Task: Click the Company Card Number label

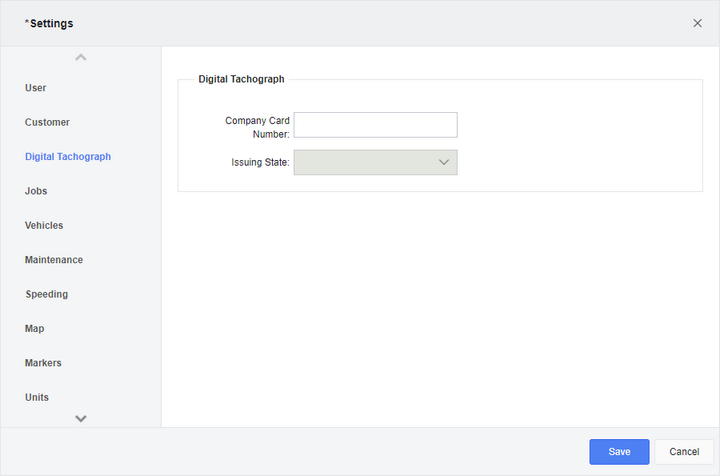Action: [x=257, y=127]
